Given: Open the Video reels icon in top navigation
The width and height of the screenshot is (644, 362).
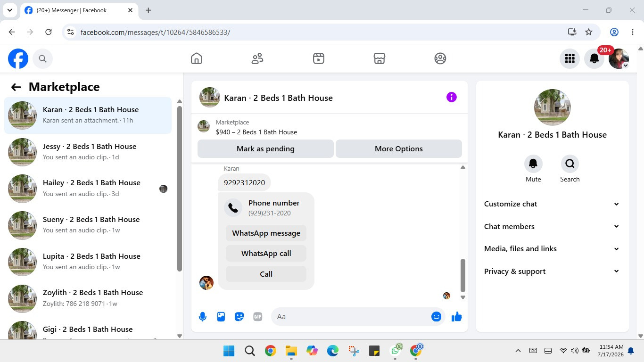Looking at the screenshot, I should coord(319,58).
